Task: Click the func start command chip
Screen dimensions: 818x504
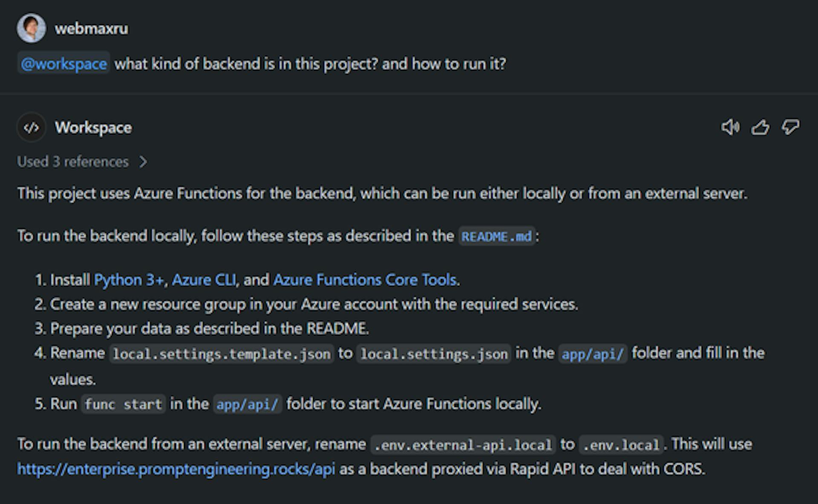Action: [123, 404]
